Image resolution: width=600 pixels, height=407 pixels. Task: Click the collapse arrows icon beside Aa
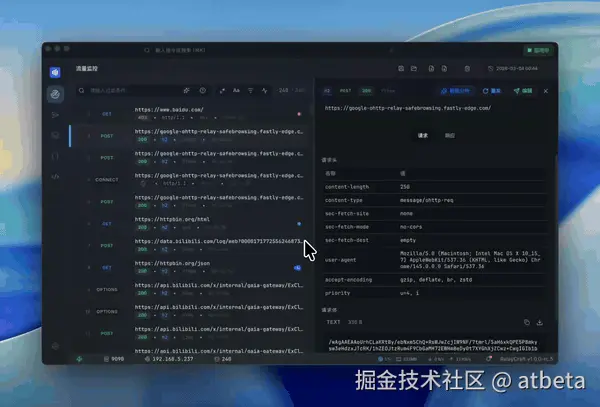pos(222,91)
